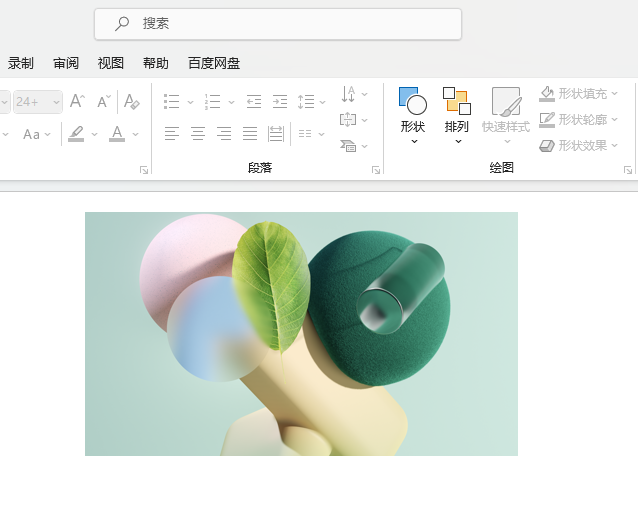Viewport: 638px width, 511px height.
Task: Align text right
Action: (224, 133)
